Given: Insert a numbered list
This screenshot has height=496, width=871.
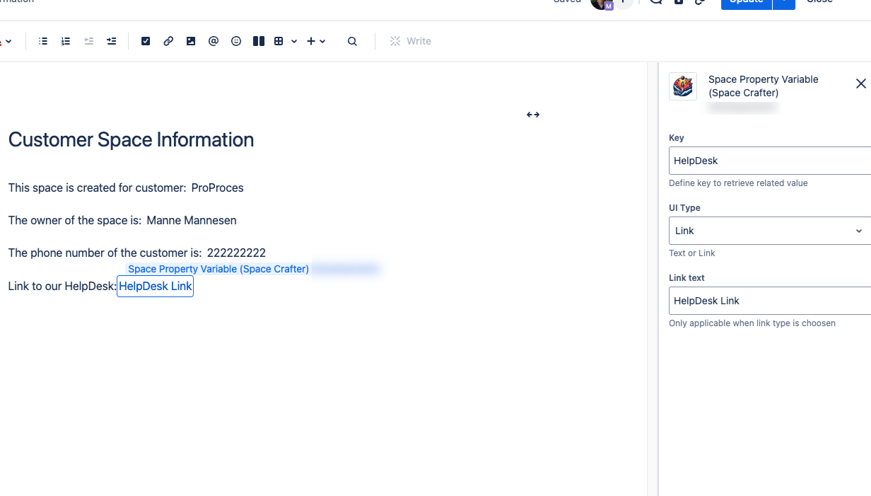Looking at the screenshot, I should [x=66, y=41].
